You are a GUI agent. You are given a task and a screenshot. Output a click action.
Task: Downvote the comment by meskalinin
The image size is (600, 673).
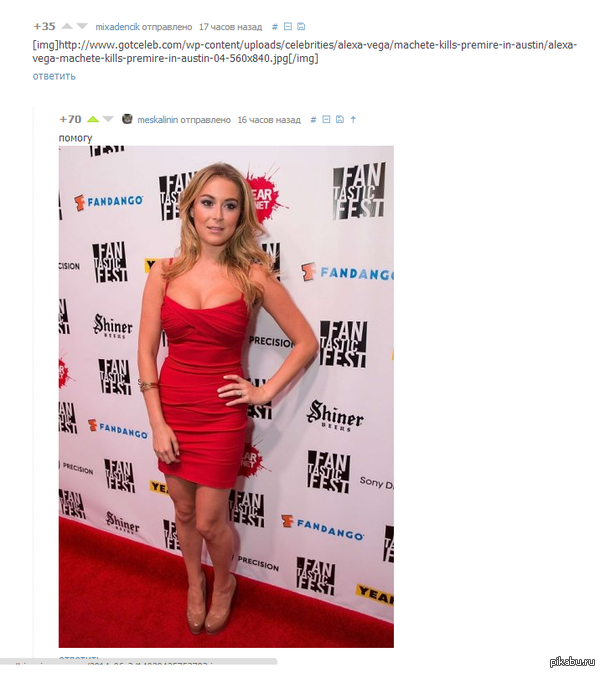(108, 119)
